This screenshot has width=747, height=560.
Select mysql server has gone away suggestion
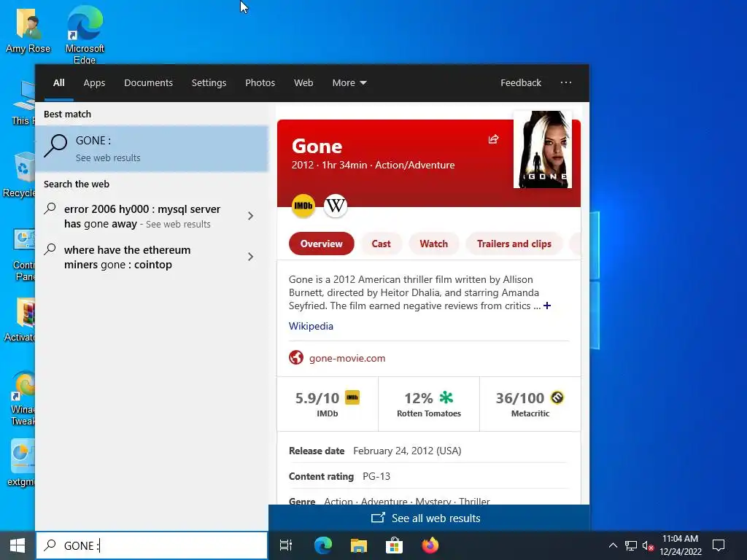pyautogui.click(x=142, y=216)
